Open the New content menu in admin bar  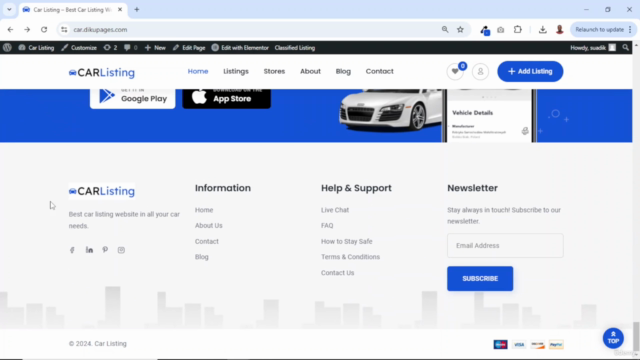[x=155, y=48]
